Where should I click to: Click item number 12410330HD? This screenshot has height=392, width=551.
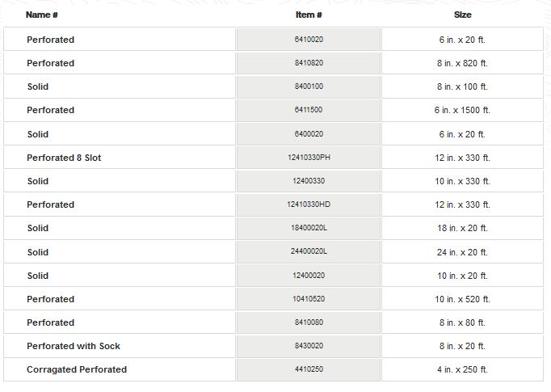click(309, 204)
